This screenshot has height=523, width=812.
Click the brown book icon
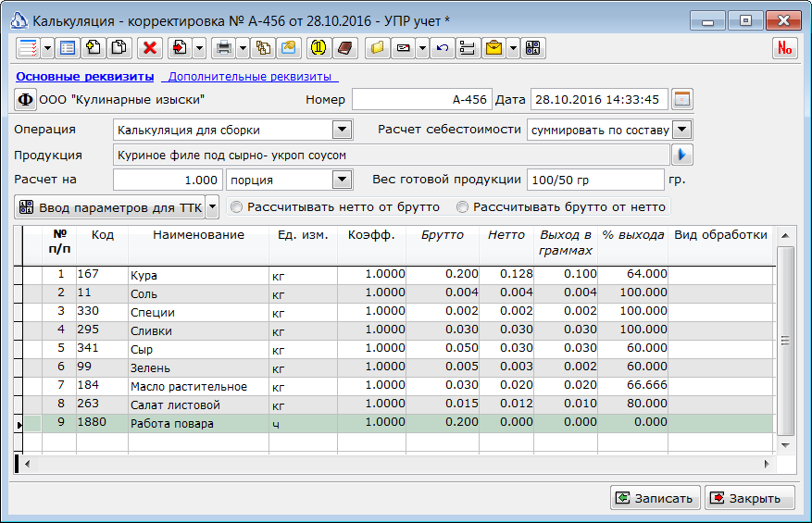[345, 48]
